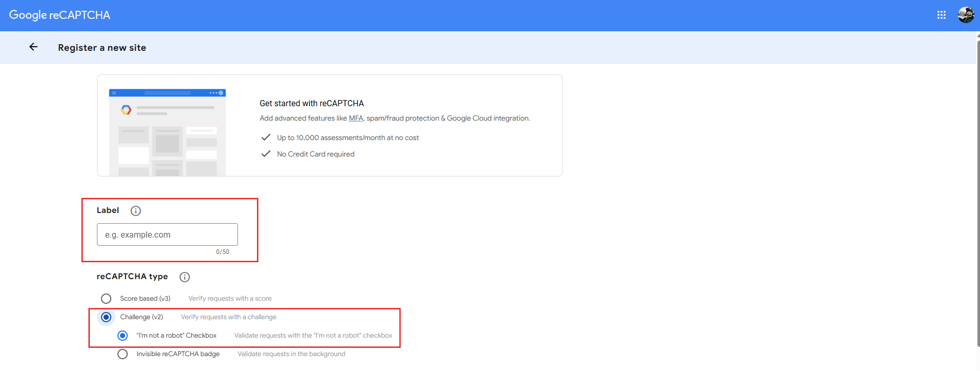This screenshot has width=980, height=371.
Task: Open the account profile avatar
Action: tap(966, 15)
